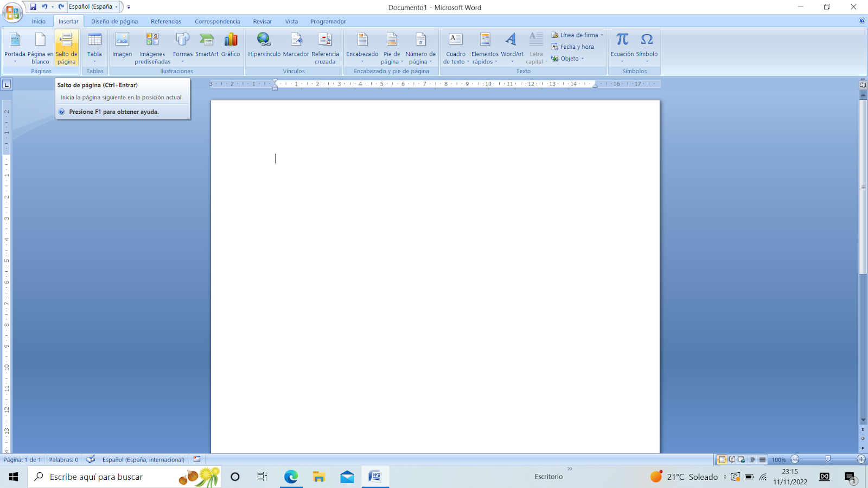Insert a Letra capital drop cap

pyautogui.click(x=536, y=48)
